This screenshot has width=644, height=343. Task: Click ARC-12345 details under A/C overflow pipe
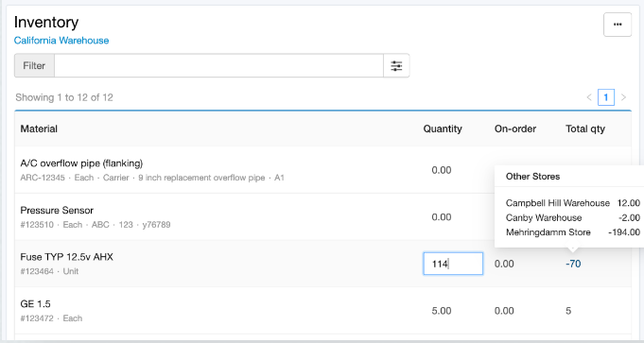pos(152,178)
